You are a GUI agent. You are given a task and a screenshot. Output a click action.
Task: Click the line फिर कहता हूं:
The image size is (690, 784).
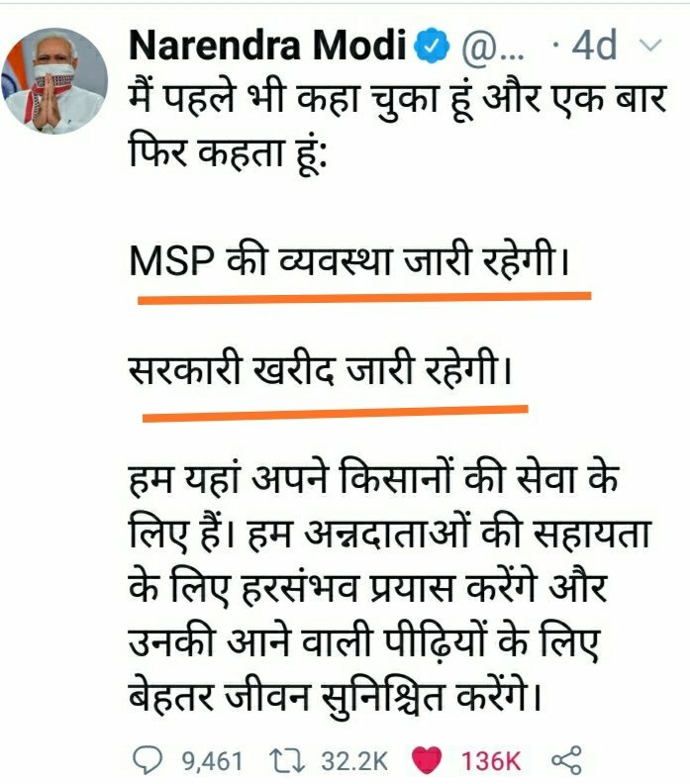pos(228,153)
